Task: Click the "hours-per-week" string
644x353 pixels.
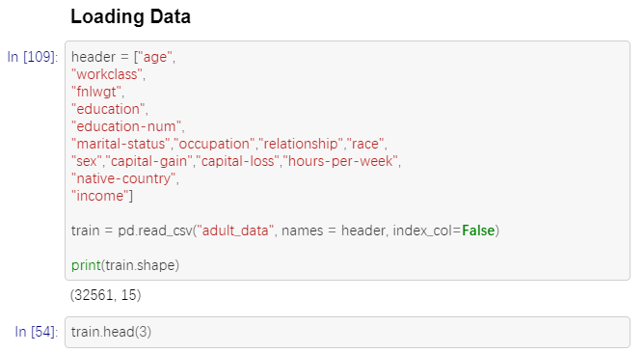Action: click(x=340, y=161)
